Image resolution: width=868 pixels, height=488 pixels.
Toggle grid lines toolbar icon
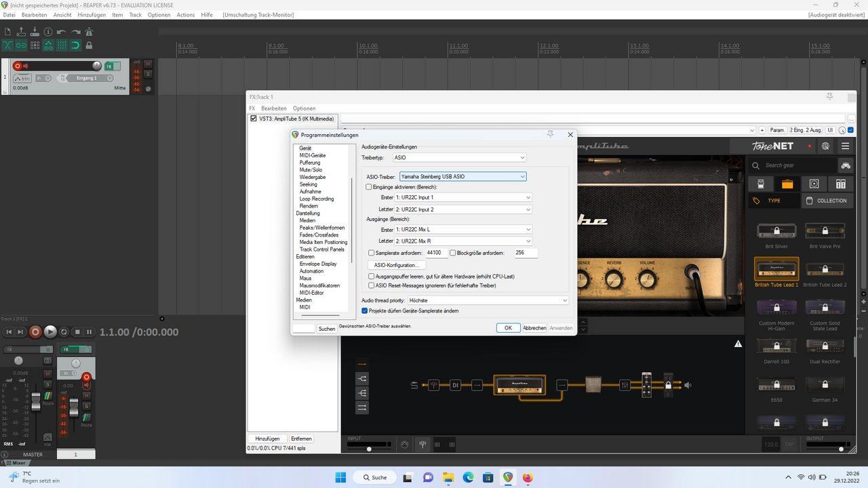point(62,45)
